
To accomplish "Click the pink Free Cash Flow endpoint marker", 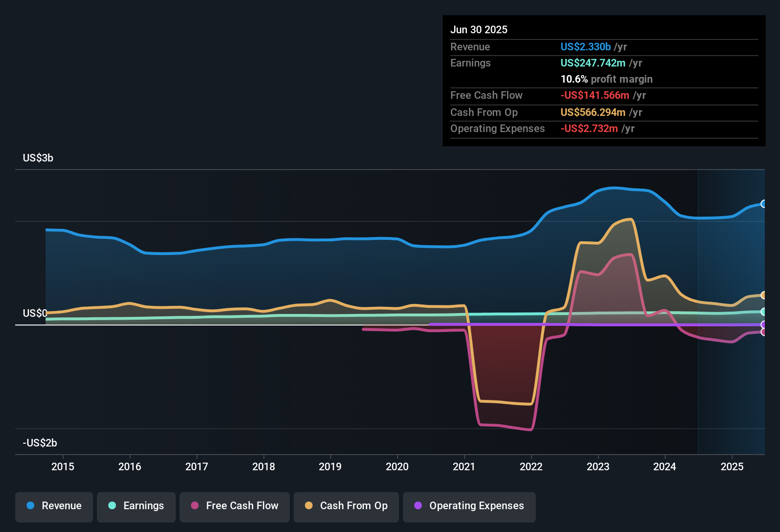I will 764,332.
